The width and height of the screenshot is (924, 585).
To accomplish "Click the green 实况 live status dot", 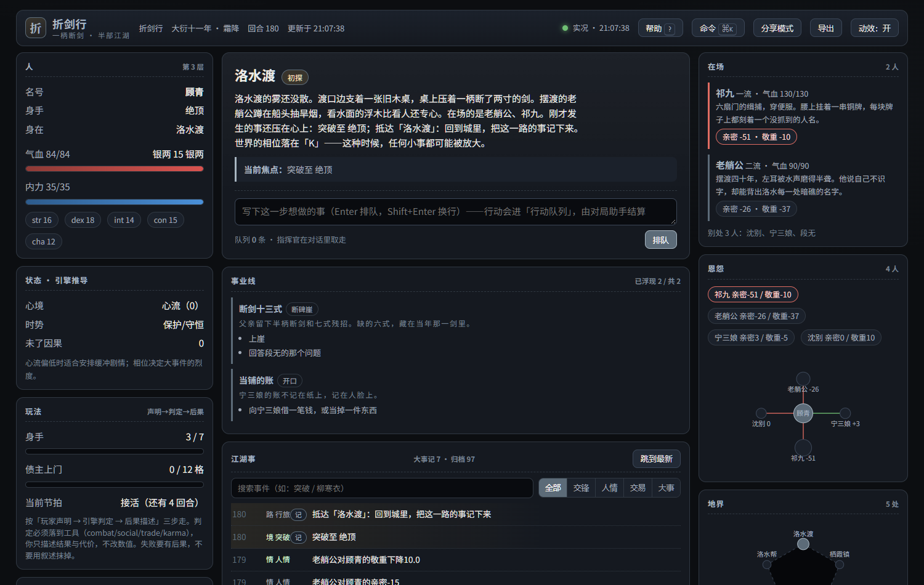I will point(565,28).
